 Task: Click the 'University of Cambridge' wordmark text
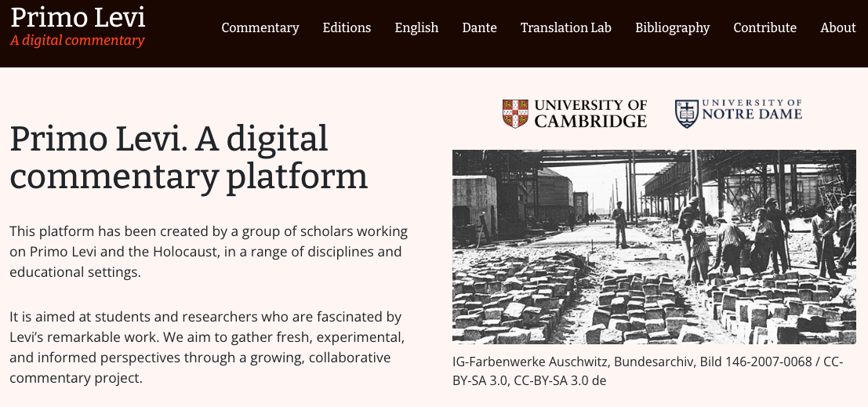pyautogui.click(x=590, y=114)
